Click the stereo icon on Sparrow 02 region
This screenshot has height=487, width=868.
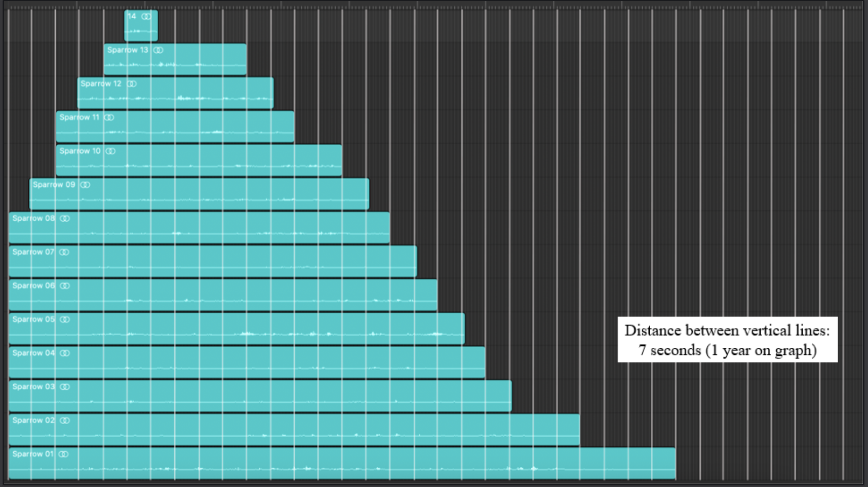(65, 420)
